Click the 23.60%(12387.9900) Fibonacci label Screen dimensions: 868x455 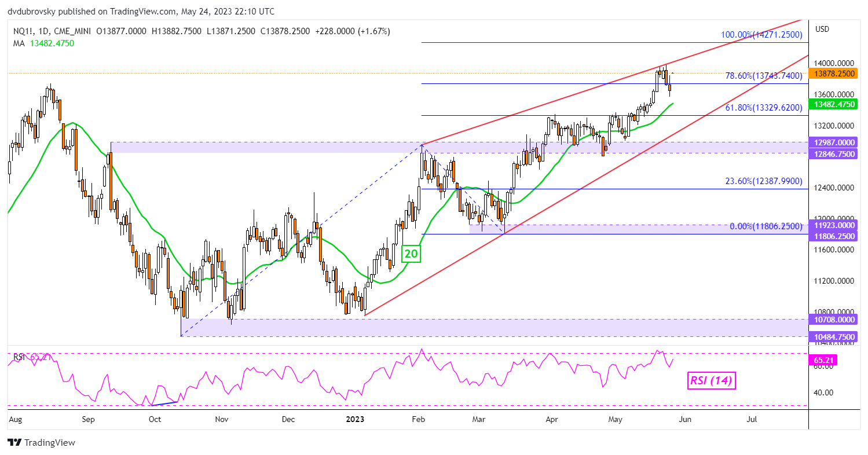764,181
